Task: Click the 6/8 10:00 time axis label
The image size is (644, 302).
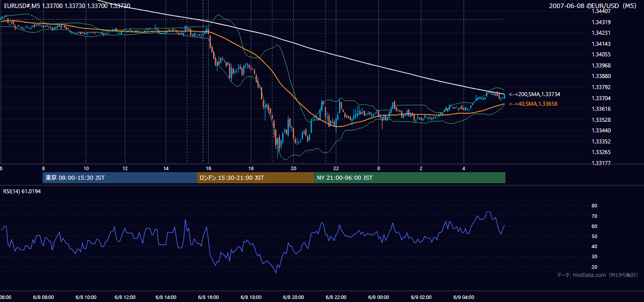Action: [86, 297]
